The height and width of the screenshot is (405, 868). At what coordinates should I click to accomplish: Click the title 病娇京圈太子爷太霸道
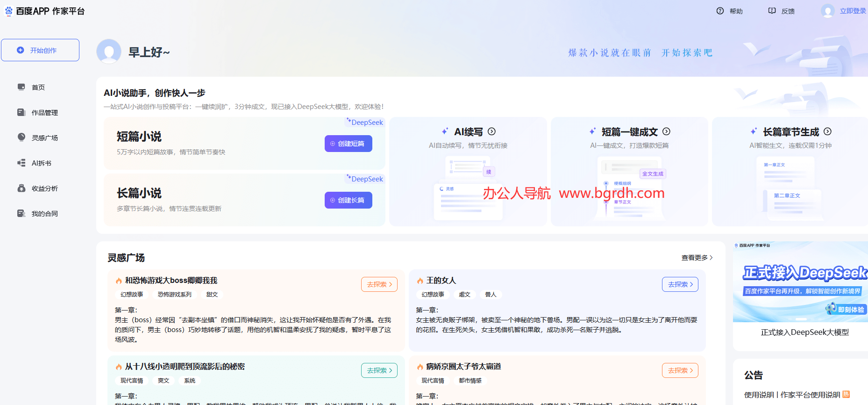coord(463,367)
